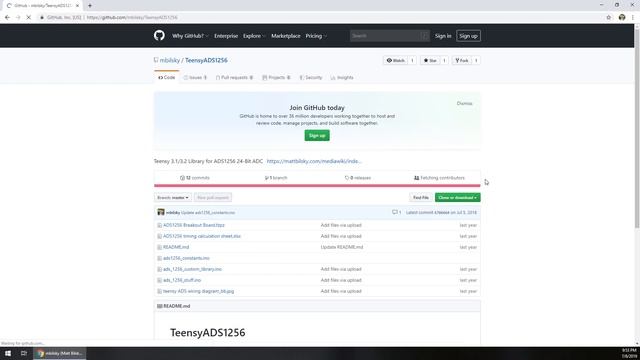The image size is (640, 360).
Task: Open Windows Task View
Action: (x=24, y=353)
